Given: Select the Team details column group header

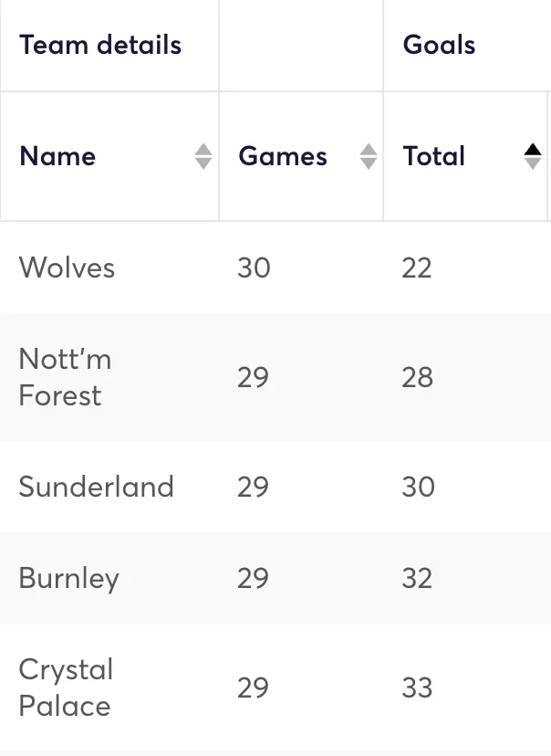Looking at the screenshot, I should (x=99, y=45).
